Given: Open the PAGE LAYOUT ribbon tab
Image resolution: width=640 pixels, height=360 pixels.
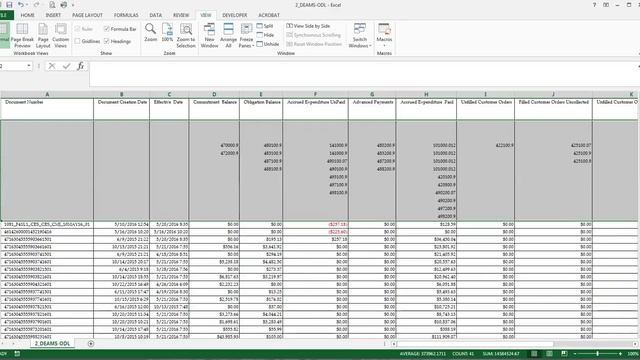Looking at the screenshot, I should (x=87, y=15).
